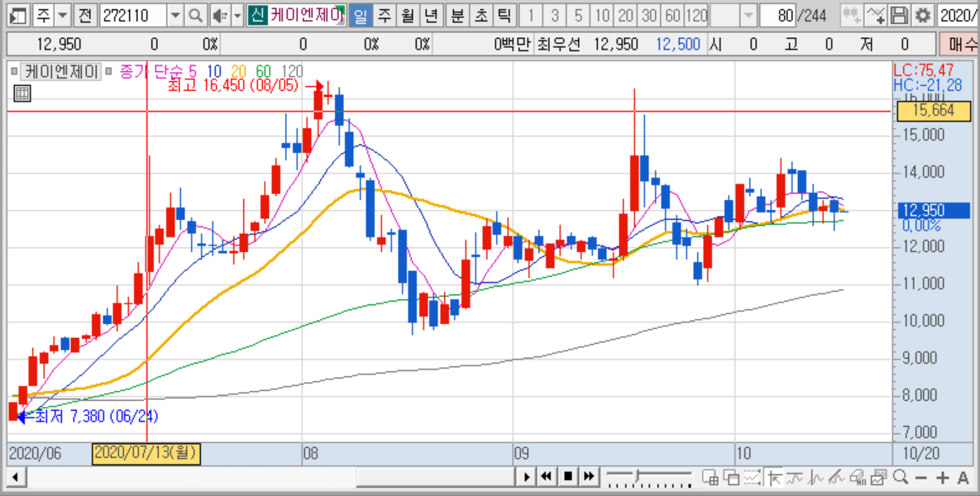Click the vertical line chart tool icon

[815, 478]
